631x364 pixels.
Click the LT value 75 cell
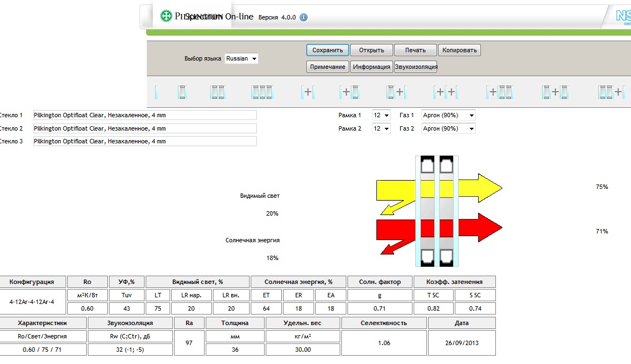pos(158,308)
